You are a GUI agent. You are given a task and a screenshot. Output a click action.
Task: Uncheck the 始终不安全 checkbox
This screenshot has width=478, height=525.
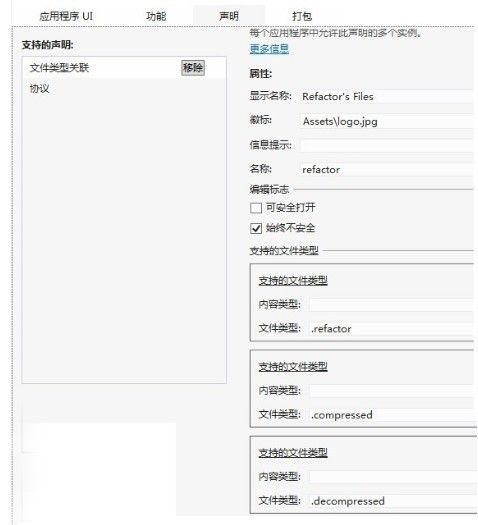coord(256,229)
